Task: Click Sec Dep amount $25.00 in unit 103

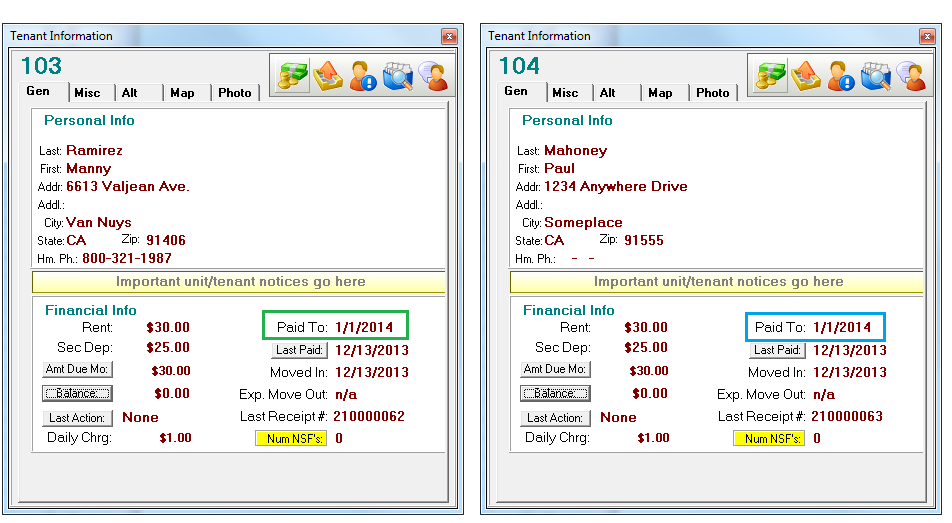Action: point(168,347)
